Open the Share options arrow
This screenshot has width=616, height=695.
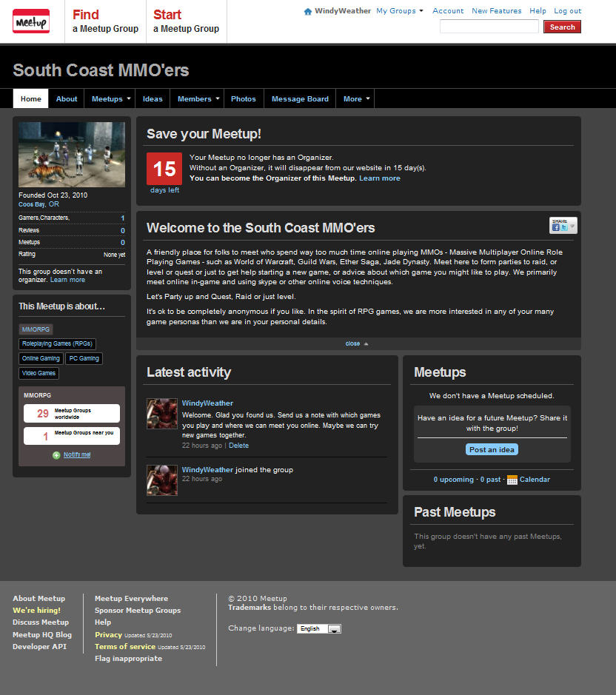coord(572,226)
